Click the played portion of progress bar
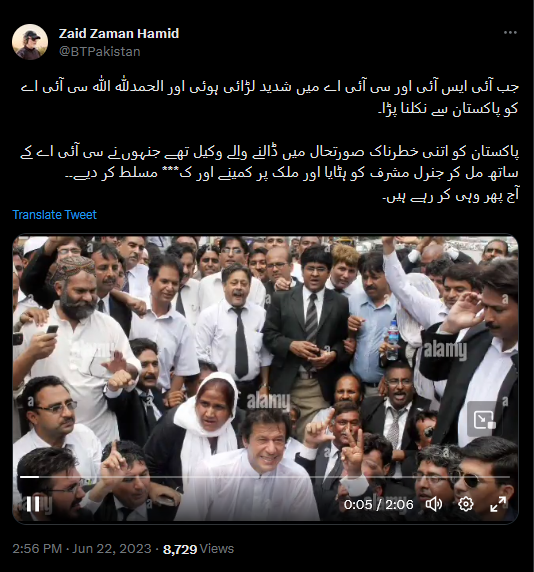Viewport: 534px width, 572px height. (29, 477)
